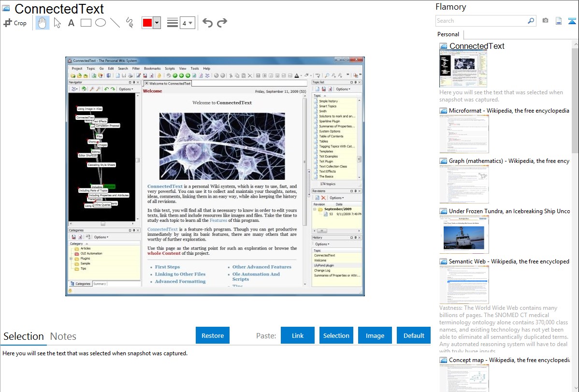Select the ellipse shape tool
The width and height of the screenshot is (579, 392).
click(x=101, y=23)
